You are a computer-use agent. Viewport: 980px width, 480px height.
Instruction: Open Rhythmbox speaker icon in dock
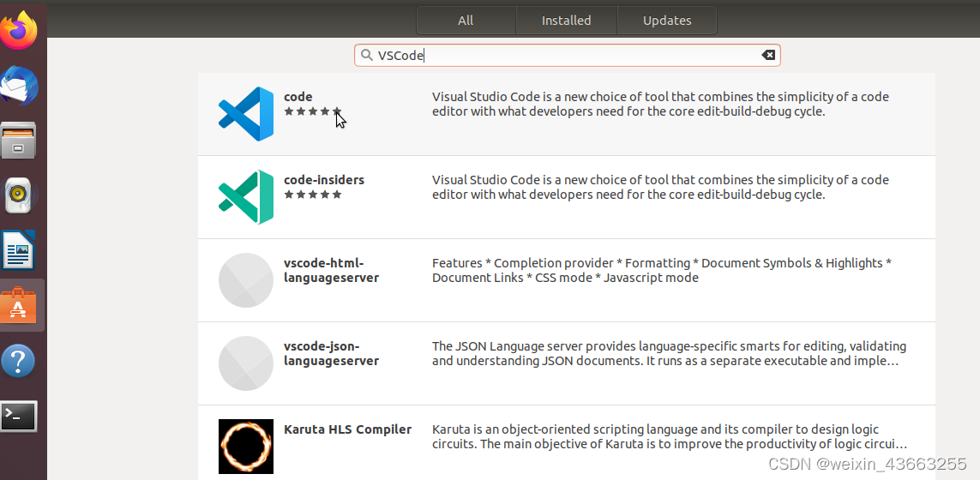point(19,195)
